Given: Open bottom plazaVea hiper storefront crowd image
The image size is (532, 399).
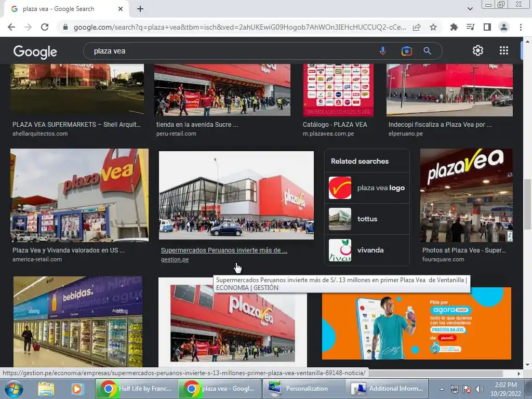Looking at the screenshot, I should [233, 323].
